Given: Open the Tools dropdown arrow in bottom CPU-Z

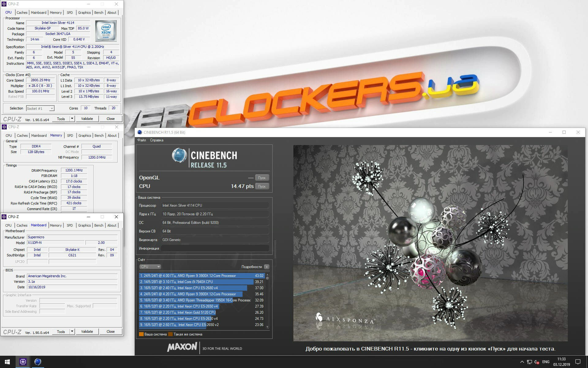Looking at the screenshot, I should pyautogui.click(x=72, y=332).
